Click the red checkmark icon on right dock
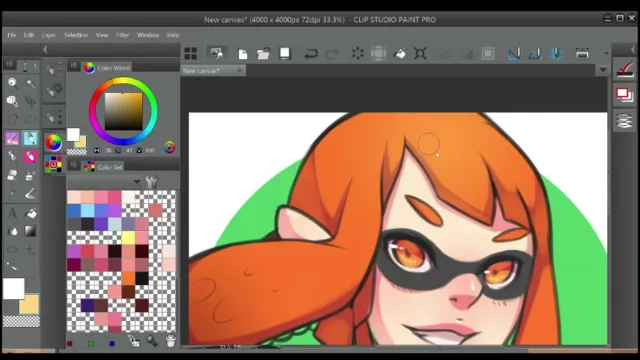640x360 pixels. (624, 69)
